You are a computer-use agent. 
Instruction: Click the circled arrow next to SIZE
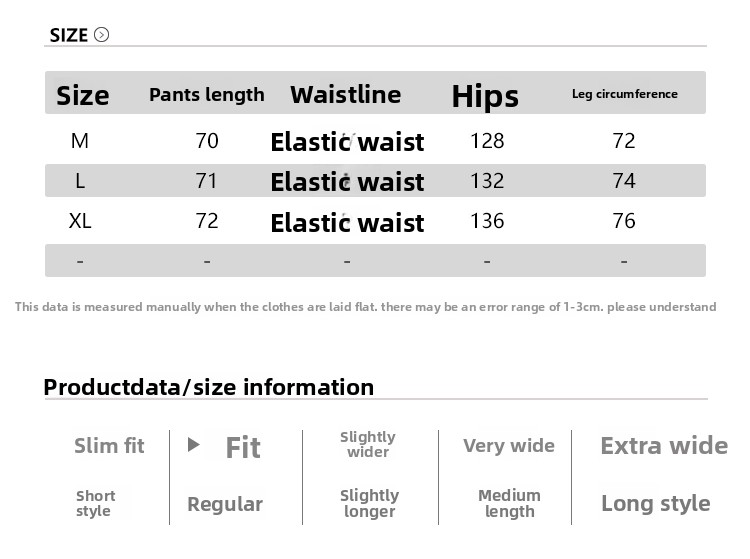tap(101, 35)
